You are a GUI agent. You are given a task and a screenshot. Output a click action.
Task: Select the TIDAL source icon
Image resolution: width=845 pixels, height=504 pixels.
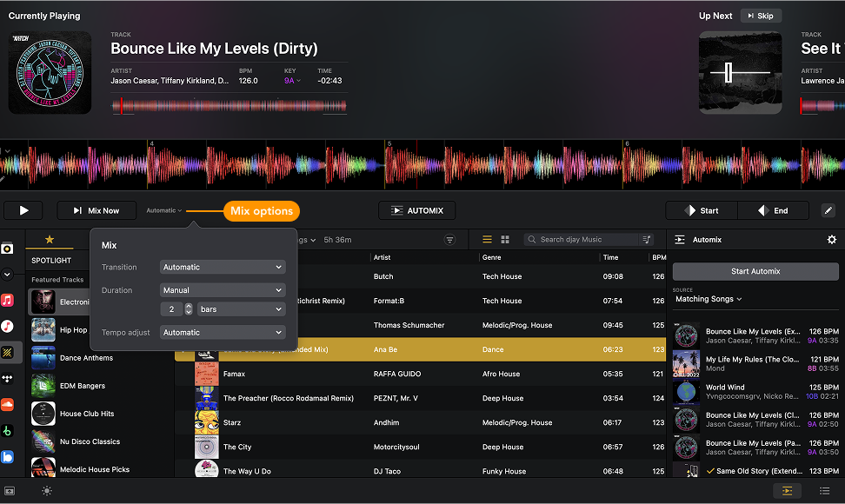(x=7, y=378)
